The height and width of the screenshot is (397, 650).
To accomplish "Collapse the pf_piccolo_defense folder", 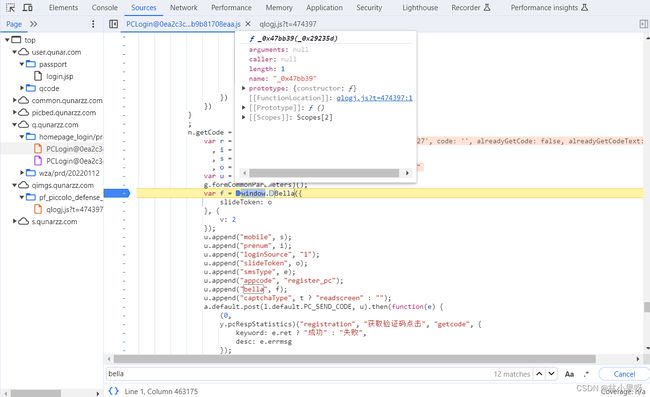I will coord(22,197).
